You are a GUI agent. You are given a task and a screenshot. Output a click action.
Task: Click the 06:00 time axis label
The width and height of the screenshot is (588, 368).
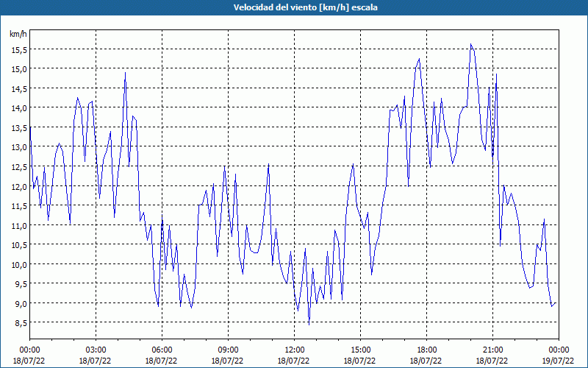click(162, 350)
